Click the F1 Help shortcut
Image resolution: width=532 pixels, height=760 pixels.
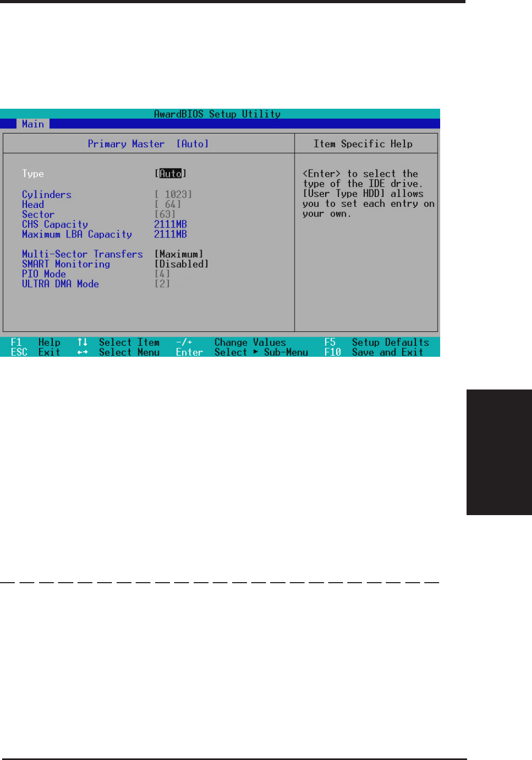coord(35,343)
